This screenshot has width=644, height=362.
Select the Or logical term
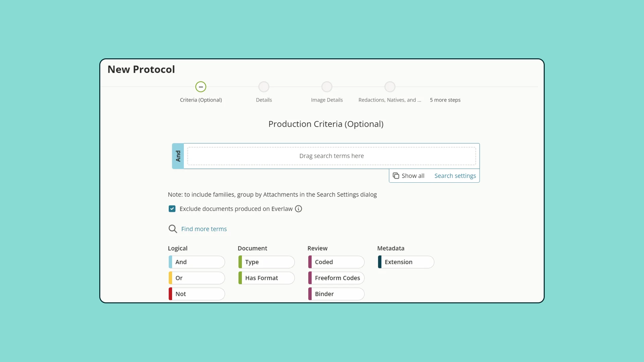[197, 278]
